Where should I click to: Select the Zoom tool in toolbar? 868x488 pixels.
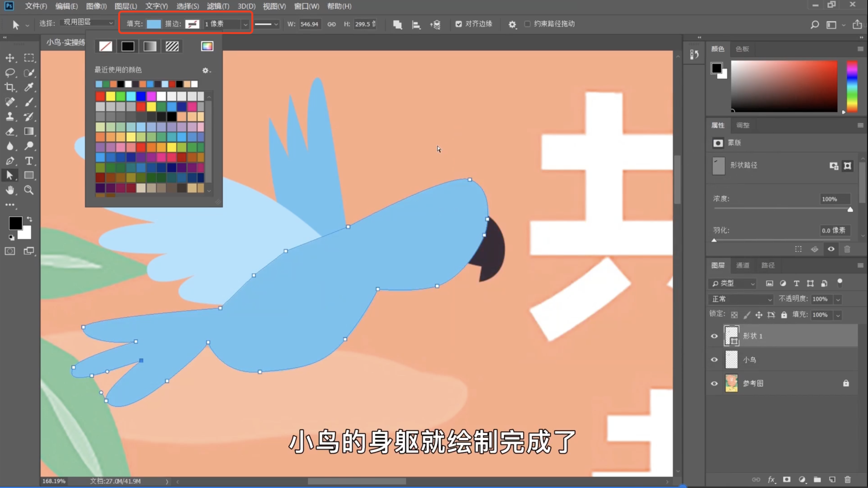click(x=29, y=190)
